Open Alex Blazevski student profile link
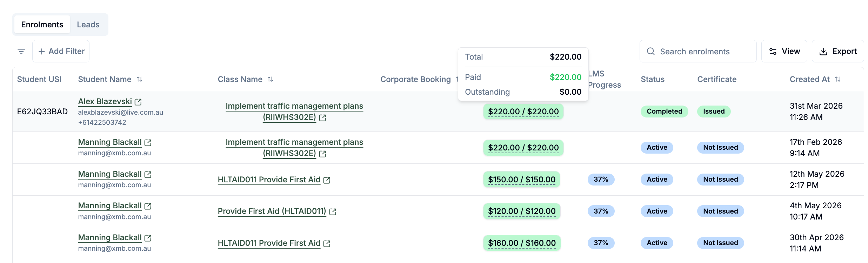Screen dimensions: 868x263 point(105,102)
